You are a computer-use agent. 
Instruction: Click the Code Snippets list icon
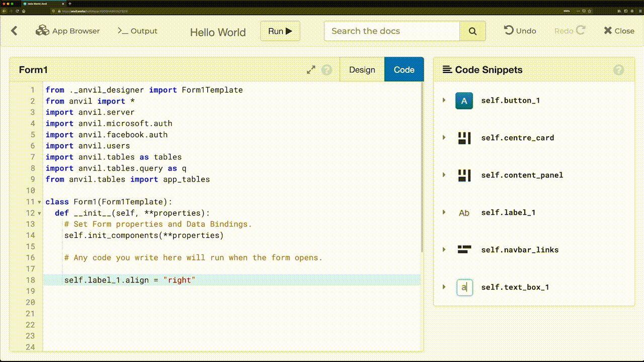tap(447, 69)
